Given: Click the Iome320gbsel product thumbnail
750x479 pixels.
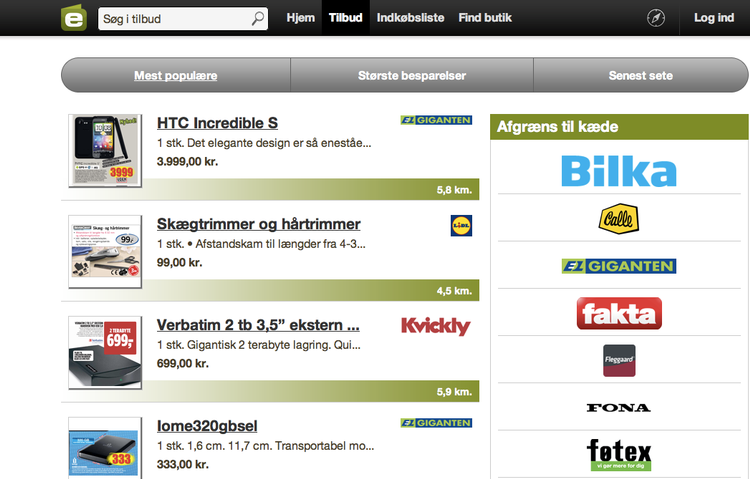Looking at the screenshot, I should coord(105,448).
